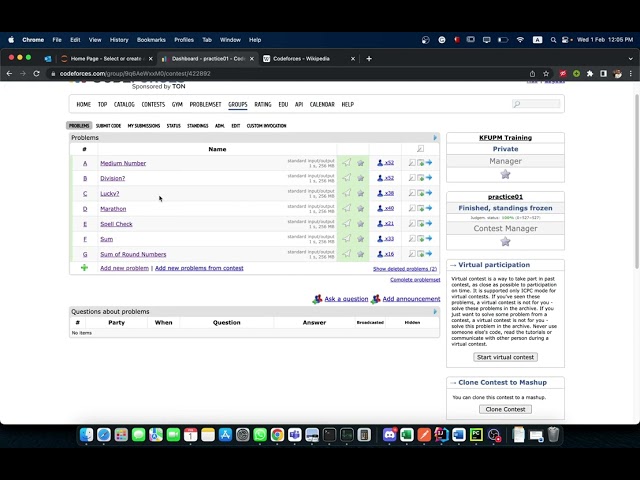
Task: Click edit pencil icon in Division? row
Action: pyautogui.click(x=412, y=178)
